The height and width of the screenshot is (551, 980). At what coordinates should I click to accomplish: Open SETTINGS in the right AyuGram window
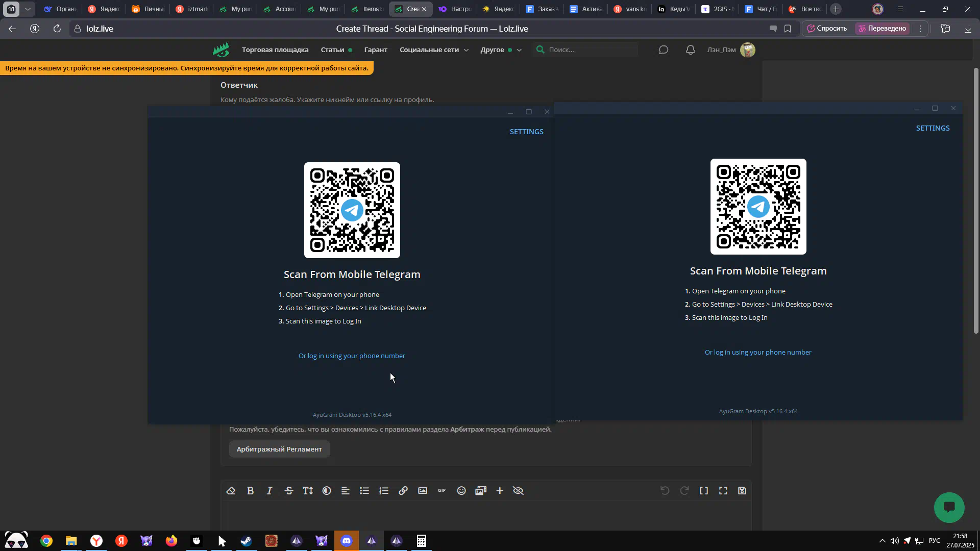[933, 128]
